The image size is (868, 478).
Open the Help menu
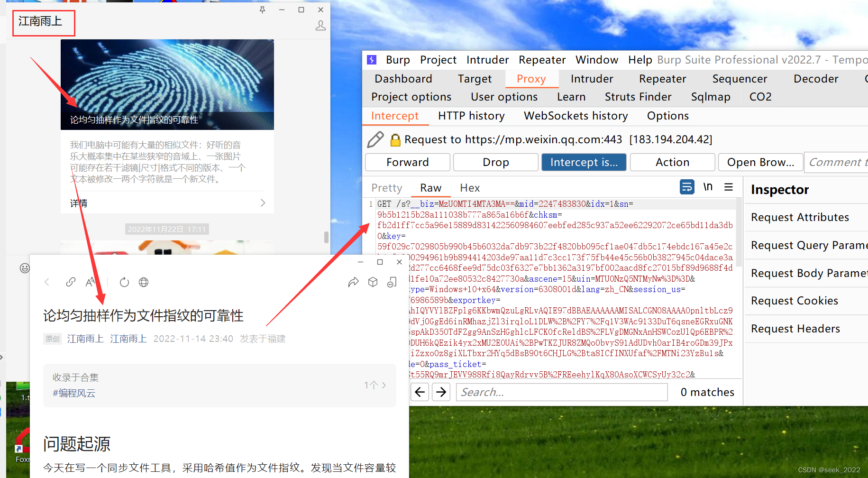(x=640, y=60)
